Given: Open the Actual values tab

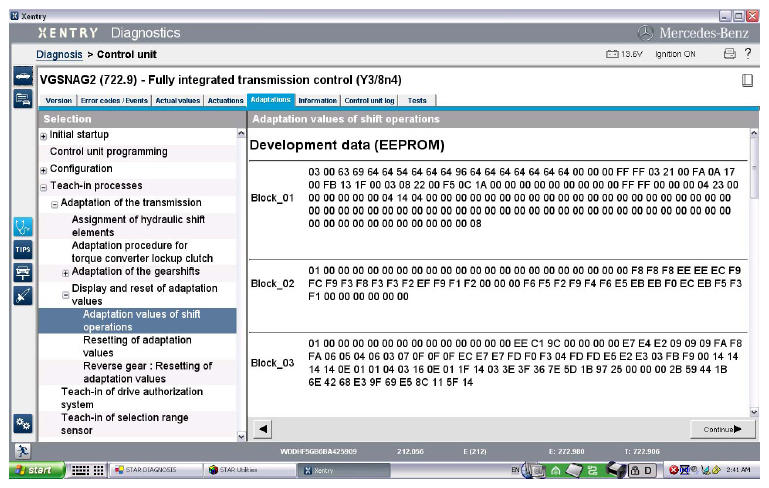Looking at the screenshot, I should pos(177,101).
